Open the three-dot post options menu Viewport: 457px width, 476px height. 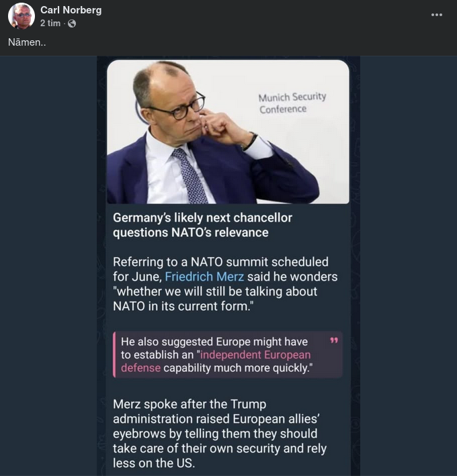437,15
